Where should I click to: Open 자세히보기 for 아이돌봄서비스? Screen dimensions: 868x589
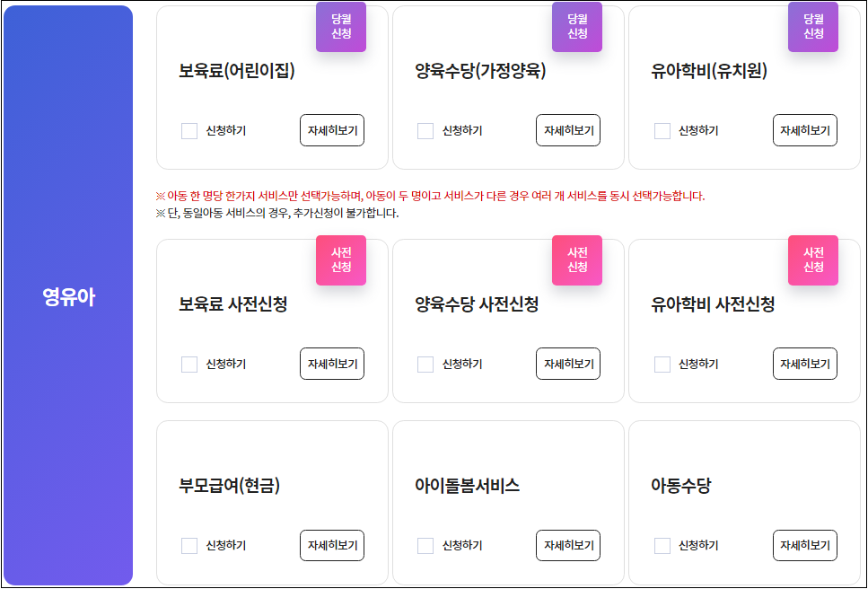coord(568,545)
